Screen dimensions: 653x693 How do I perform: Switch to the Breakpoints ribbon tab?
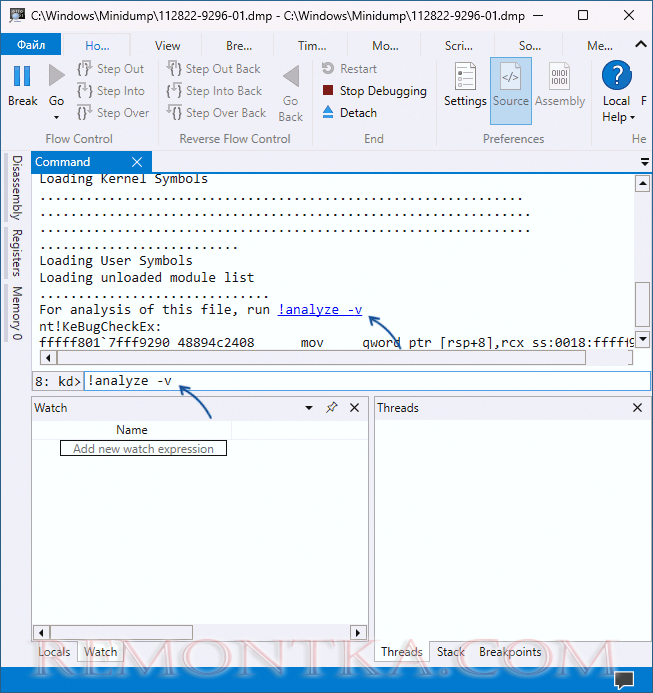tap(239, 46)
